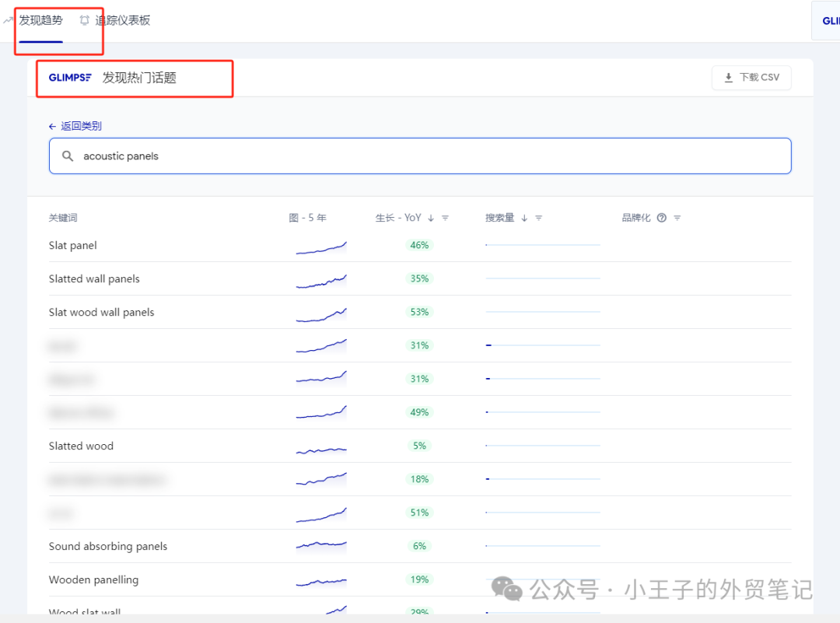Open filter icon for 搜索量 column
The width and height of the screenshot is (840, 623).
click(539, 219)
